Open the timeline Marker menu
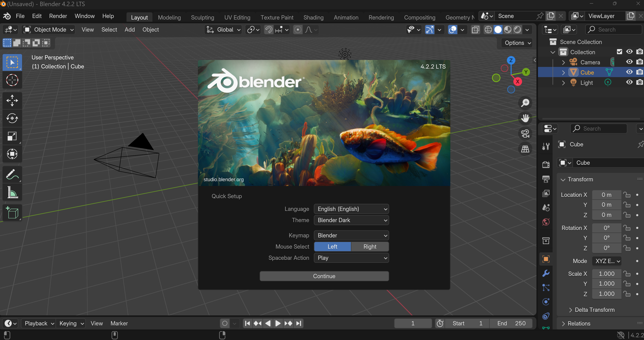644x340 pixels. pos(119,324)
